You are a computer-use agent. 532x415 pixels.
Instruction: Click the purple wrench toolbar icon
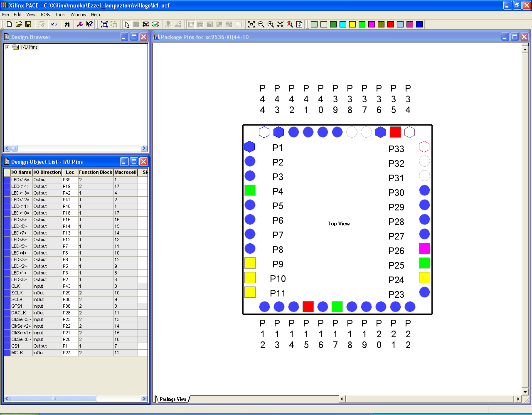point(80,25)
